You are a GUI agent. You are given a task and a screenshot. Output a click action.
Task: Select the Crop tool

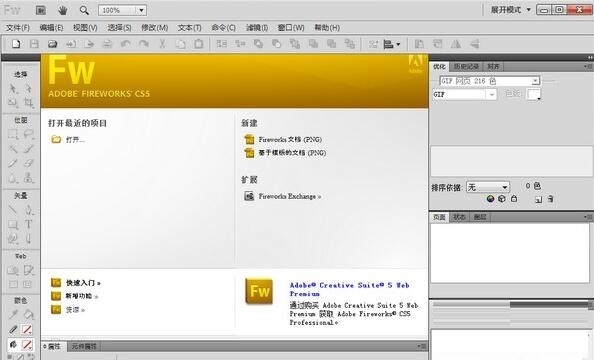point(28,103)
